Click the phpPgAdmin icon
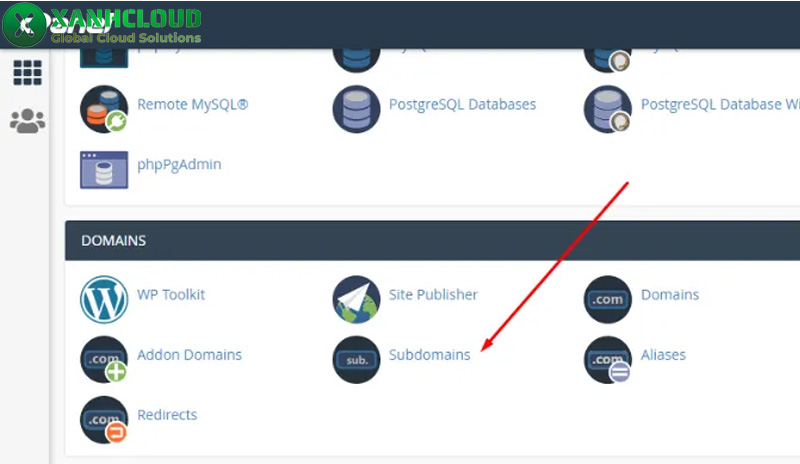 (104, 169)
